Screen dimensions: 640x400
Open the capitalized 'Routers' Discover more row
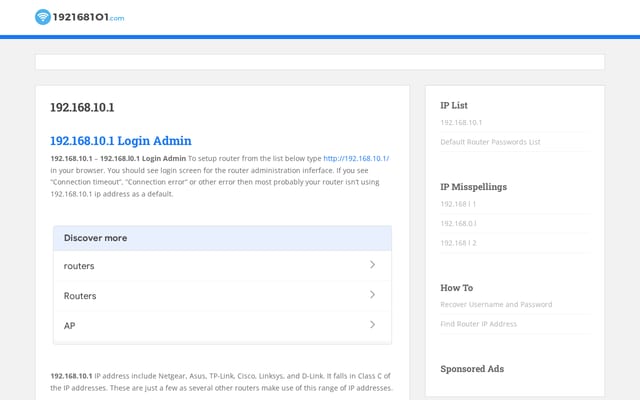point(222,296)
